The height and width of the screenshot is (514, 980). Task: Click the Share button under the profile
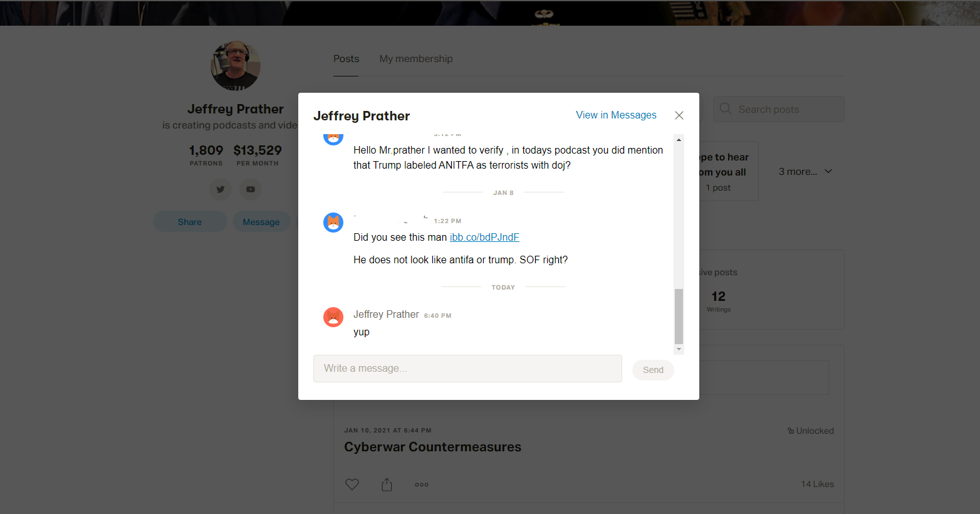(190, 222)
